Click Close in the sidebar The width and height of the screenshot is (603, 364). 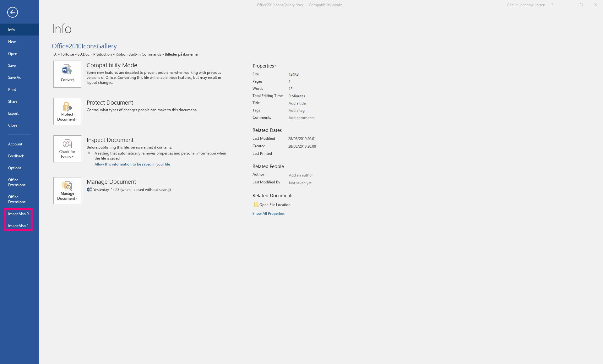pos(19,125)
